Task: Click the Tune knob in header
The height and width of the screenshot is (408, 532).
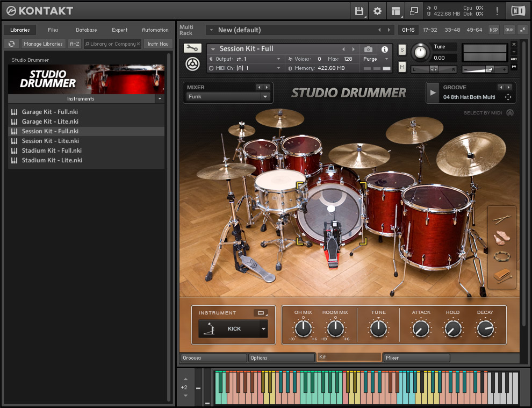Action: pos(421,53)
